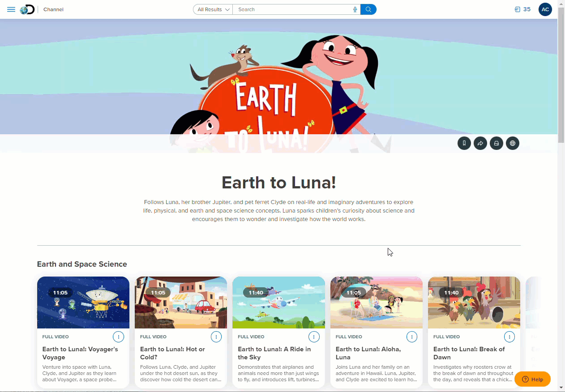Image resolution: width=565 pixels, height=392 pixels.
Task: Open options menu for Hot or Cold card
Action: (216, 337)
